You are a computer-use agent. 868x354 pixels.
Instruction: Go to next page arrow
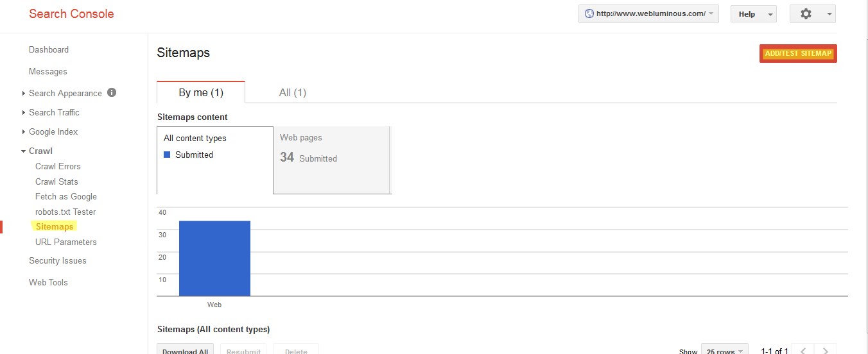pos(826,350)
